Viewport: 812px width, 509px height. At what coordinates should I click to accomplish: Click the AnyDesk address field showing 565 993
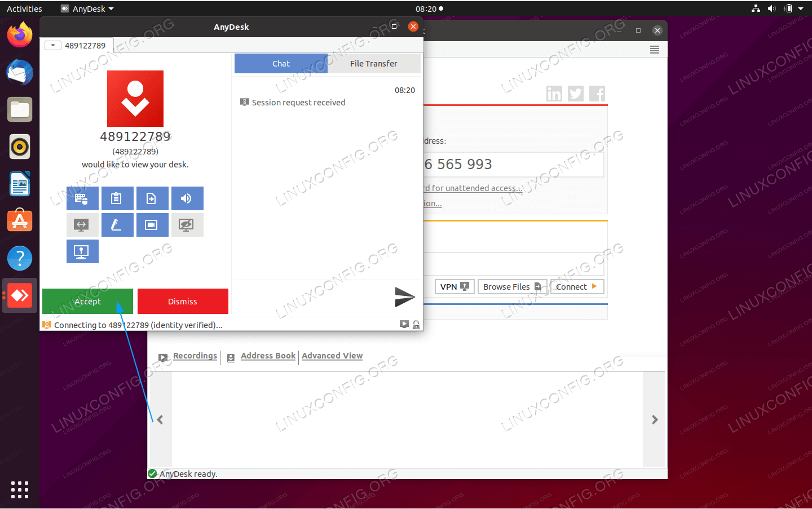click(x=514, y=165)
